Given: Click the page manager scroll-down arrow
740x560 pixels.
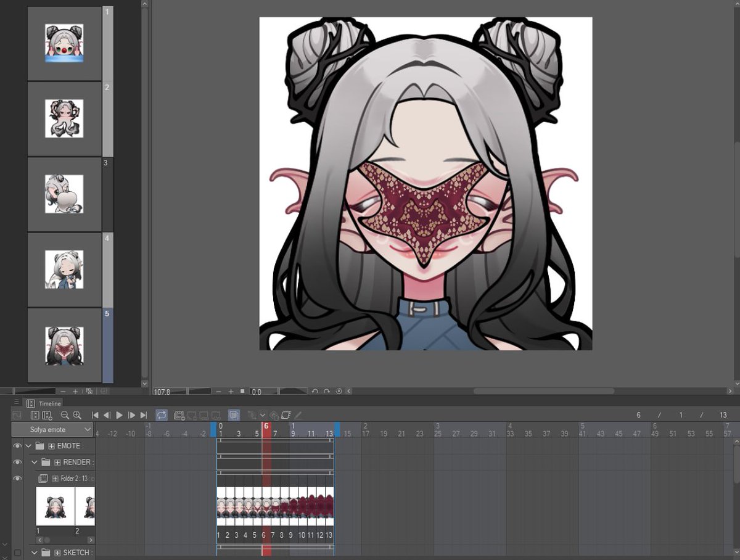Looking at the screenshot, I should click(145, 384).
